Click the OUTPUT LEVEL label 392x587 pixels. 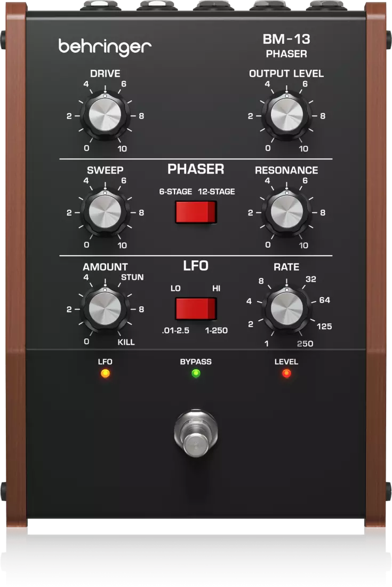[x=286, y=74]
